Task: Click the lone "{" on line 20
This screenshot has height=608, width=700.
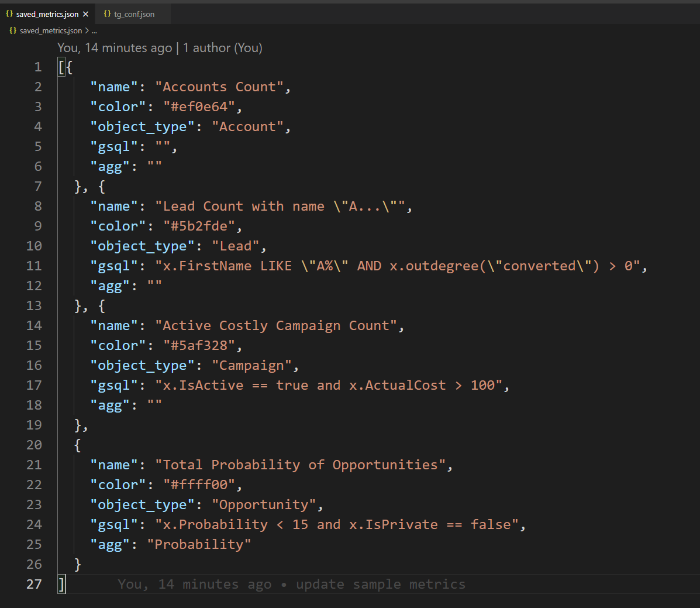Action: tap(78, 445)
